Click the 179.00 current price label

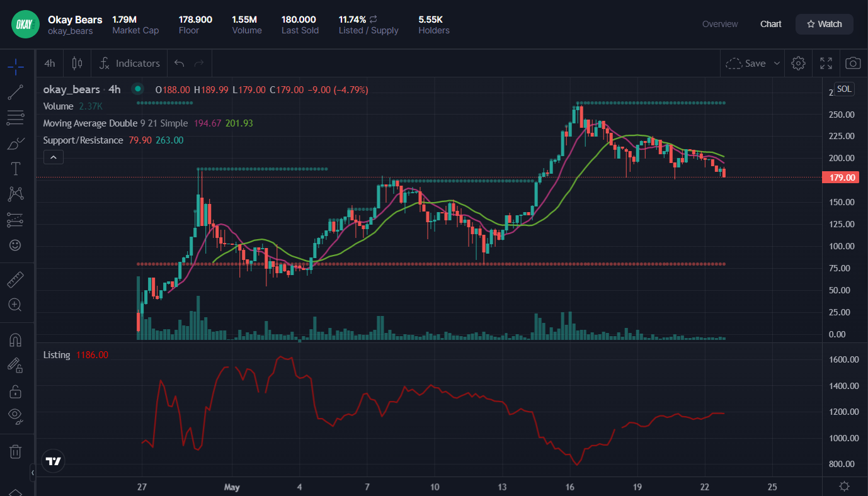coord(842,178)
